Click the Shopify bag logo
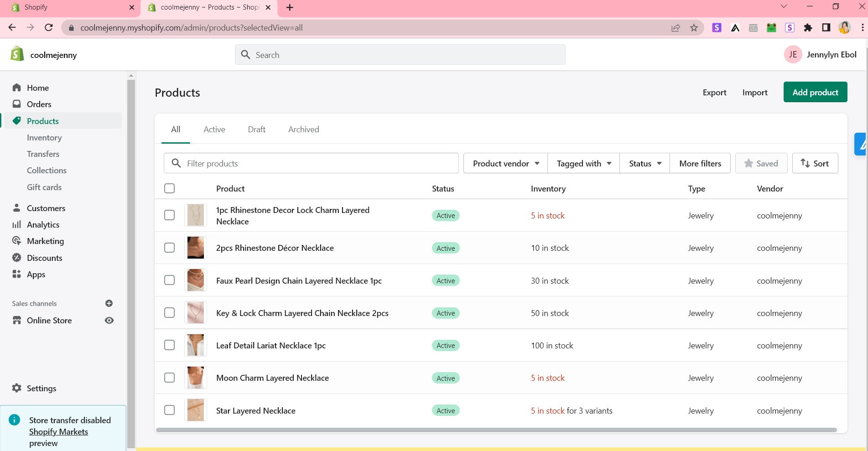 (17, 54)
